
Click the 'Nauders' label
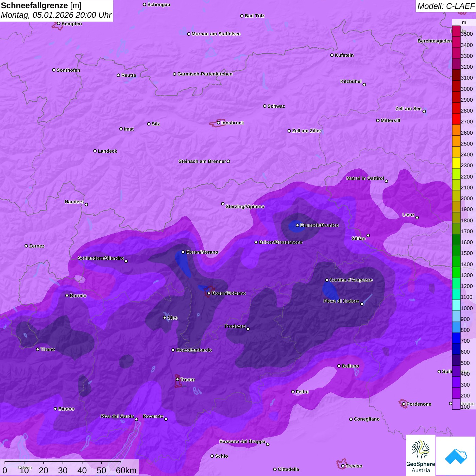tap(74, 202)
